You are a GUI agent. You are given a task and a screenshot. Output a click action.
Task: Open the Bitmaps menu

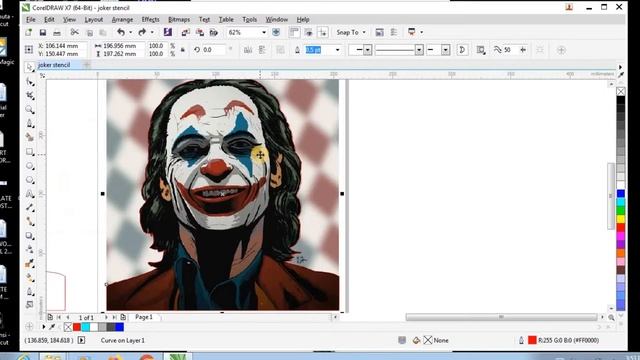click(179, 19)
